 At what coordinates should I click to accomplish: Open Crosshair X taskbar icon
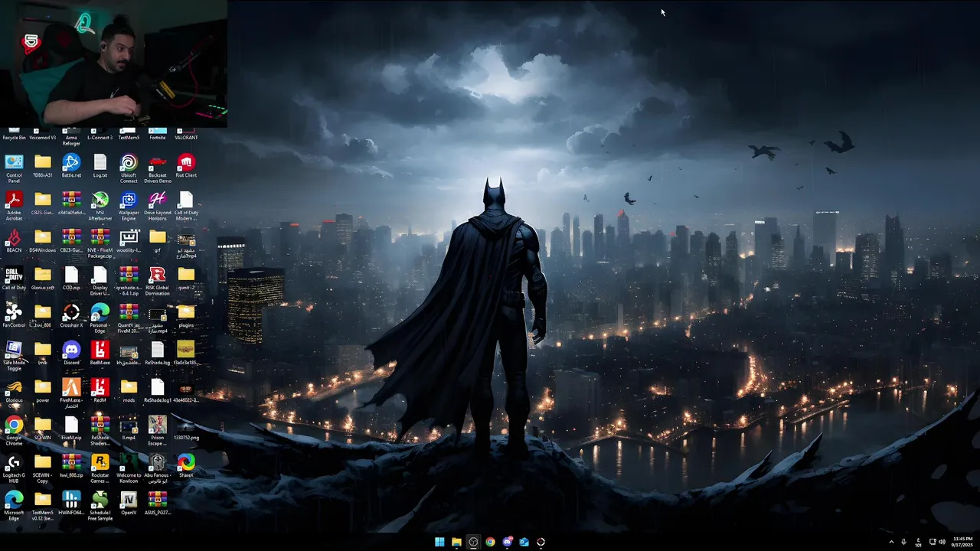(541, 542)
